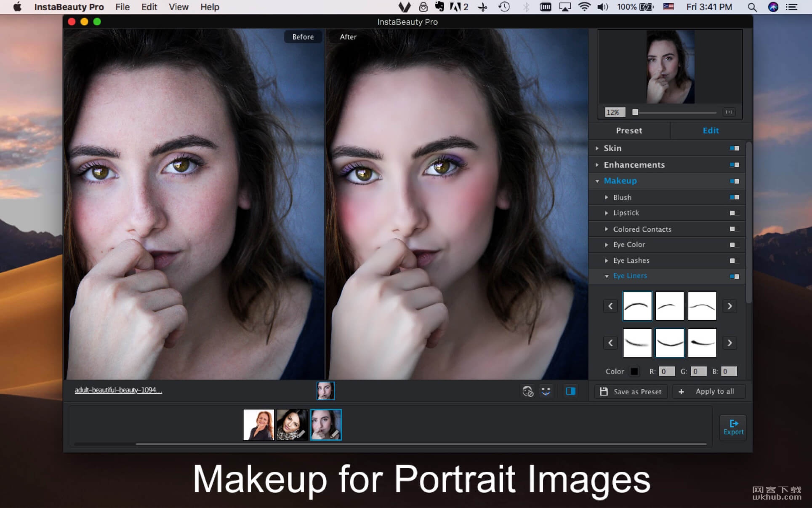Select the first upper eyeliner style
Viewport: 812px width, 508px height.
637,306
